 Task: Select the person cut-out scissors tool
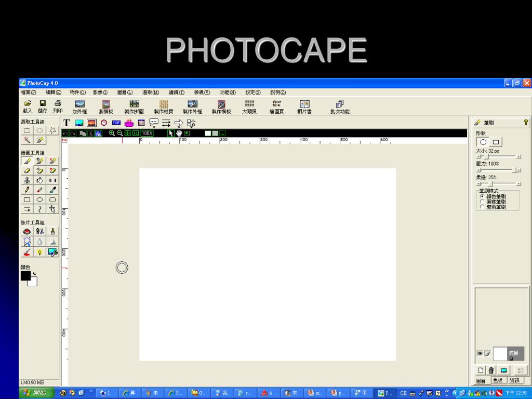(39, 231)
